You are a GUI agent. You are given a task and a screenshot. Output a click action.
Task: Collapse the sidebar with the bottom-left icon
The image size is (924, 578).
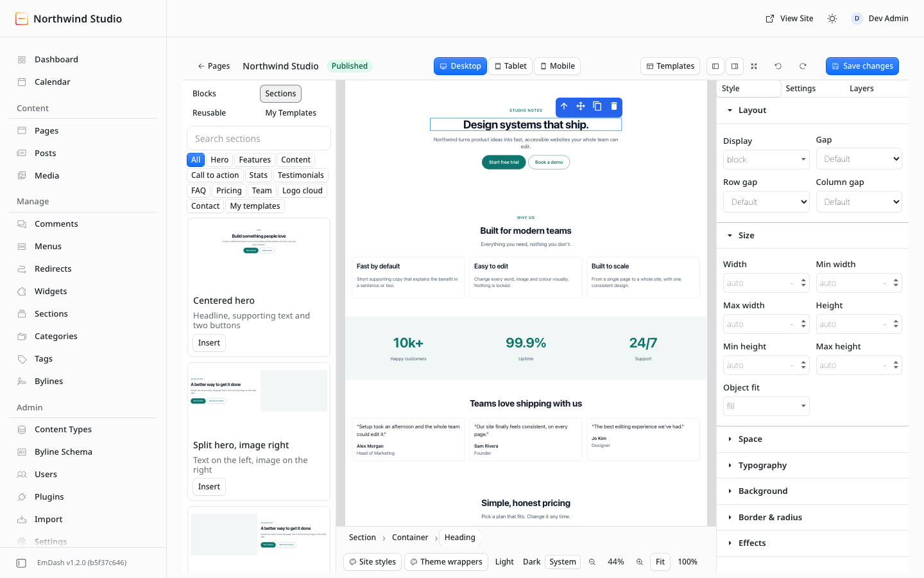pos(21,563)
